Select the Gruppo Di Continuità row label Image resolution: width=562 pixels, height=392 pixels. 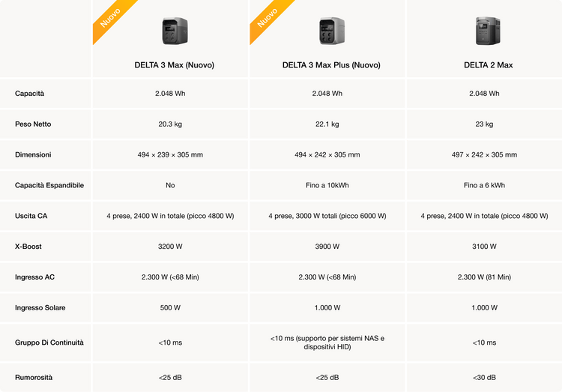point(49,343)
